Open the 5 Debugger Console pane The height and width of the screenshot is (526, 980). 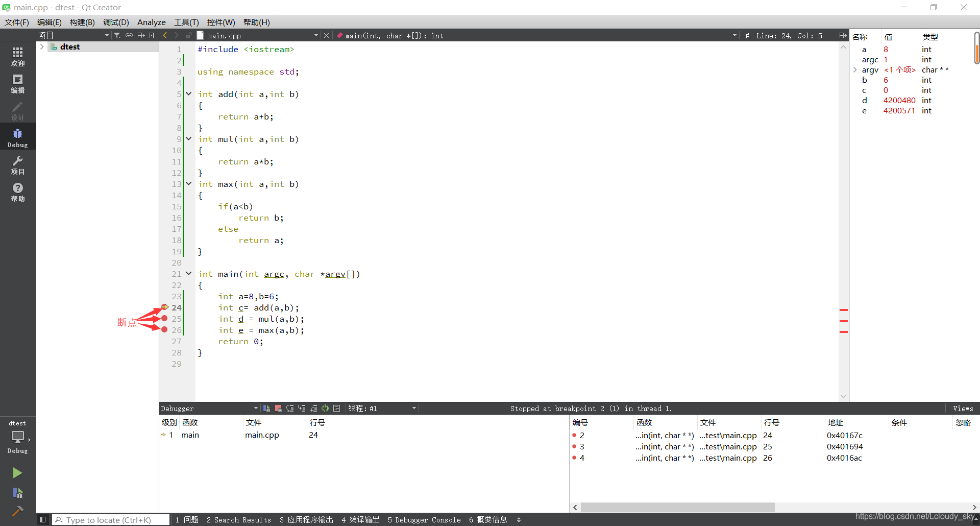pyautogui.click(x=424, y=519)
